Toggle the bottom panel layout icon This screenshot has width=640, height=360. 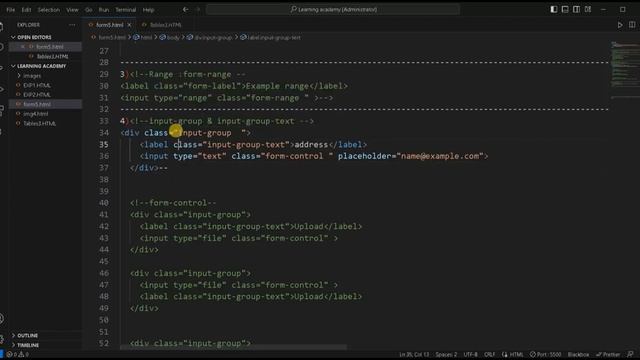tap(565, 9)
